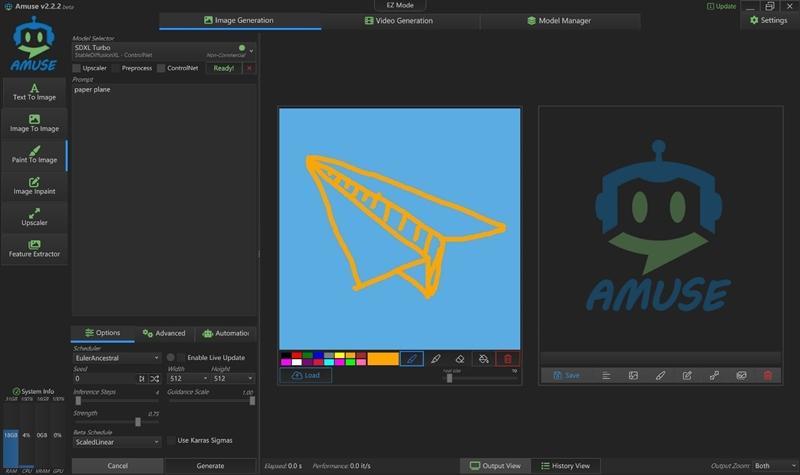Screen dimensions: 800x475
Task: Check the Use Karras Sigmas option
Action: (171, 440)
